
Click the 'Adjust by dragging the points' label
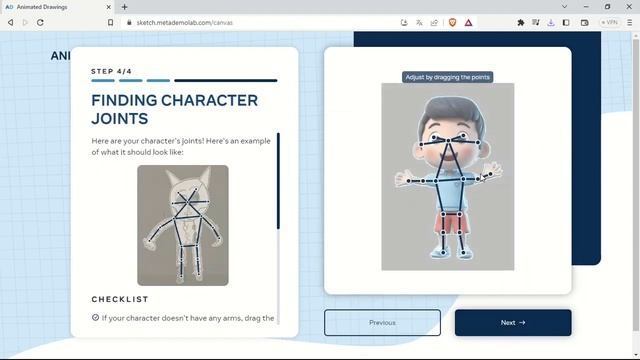(x=447, y=77)
